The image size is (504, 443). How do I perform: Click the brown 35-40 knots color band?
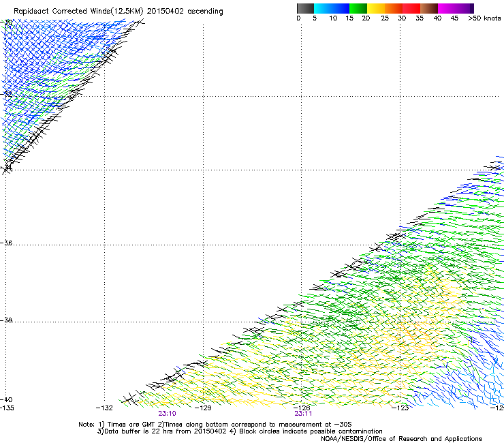point(429,8)
